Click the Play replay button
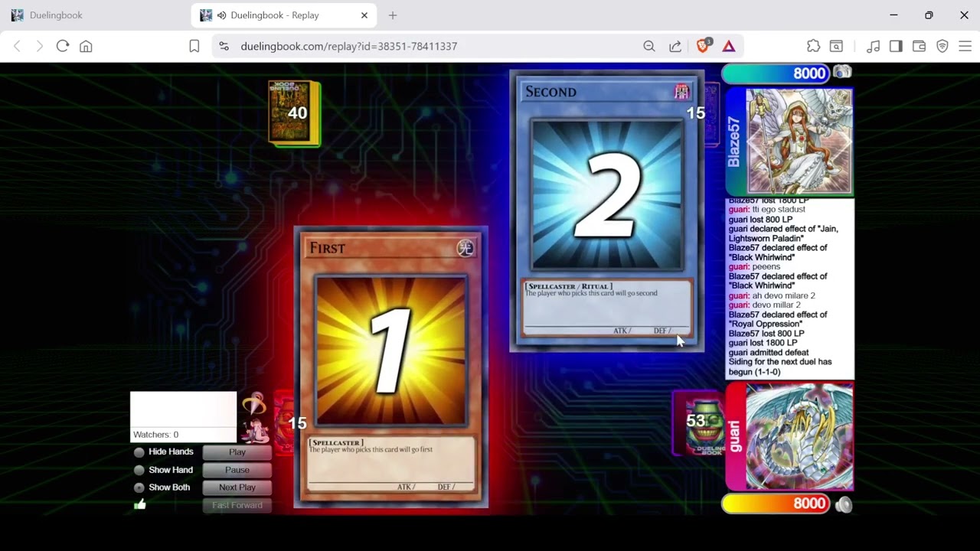The height and width of the screenshot is (551, 980). [x=237, y=452]
